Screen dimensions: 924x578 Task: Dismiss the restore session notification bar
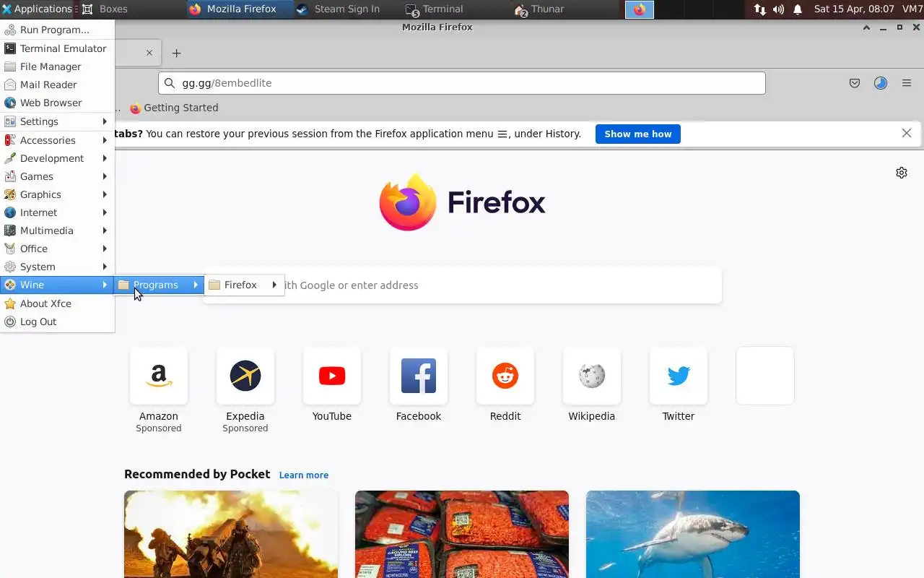pyautogui.click(x=907, y=133)
